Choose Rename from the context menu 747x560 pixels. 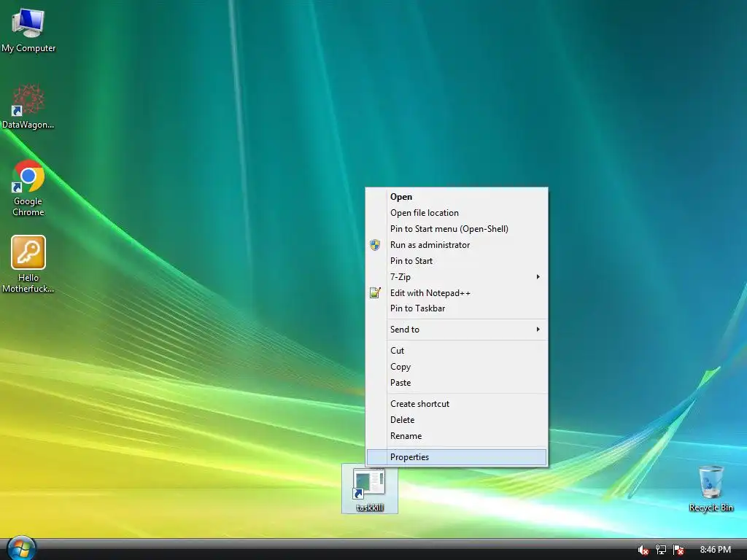click(x=457, y=436)
